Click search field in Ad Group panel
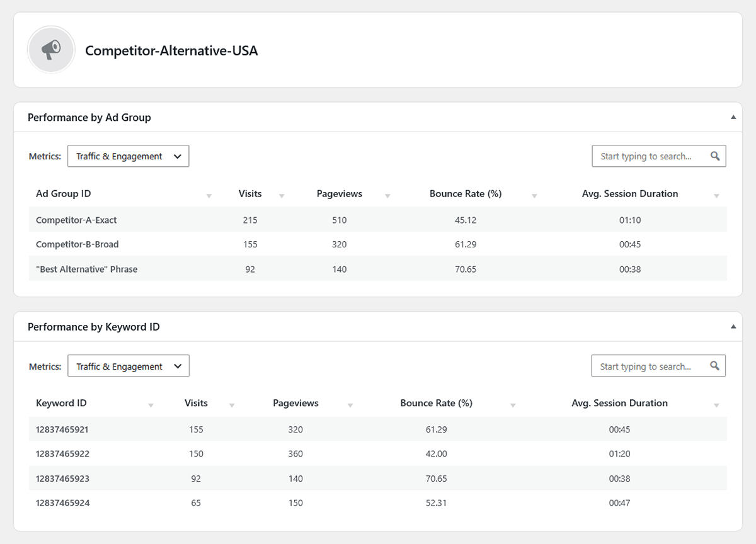The width and height of the screenshot is (756, 544). [659, 156]
